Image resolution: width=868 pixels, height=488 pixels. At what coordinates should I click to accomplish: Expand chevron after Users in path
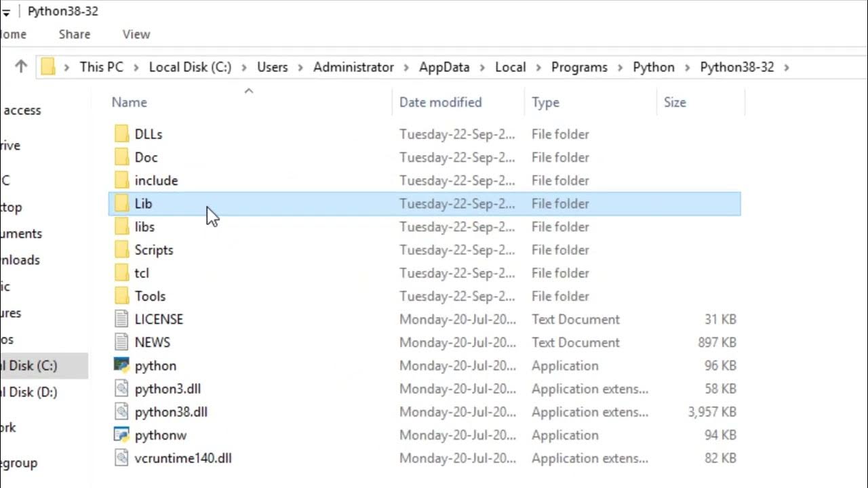300,67
